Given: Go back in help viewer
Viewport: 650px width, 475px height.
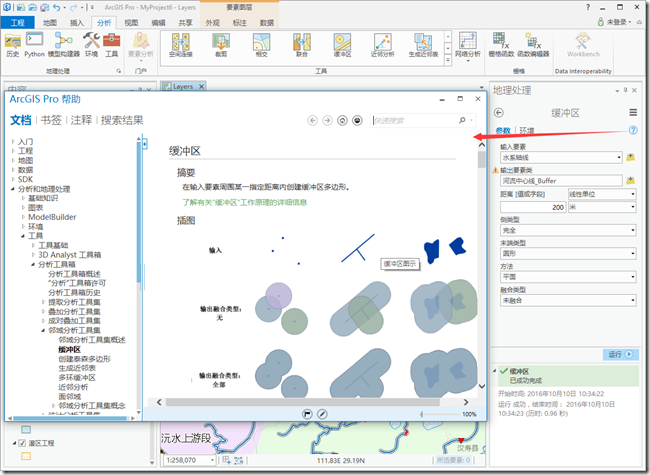Looking at the screenshot, I should point(313,120).
